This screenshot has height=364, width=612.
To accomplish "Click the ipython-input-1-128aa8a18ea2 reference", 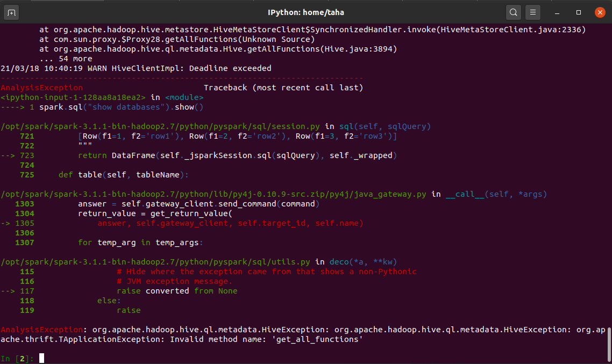I will (73, 97).
